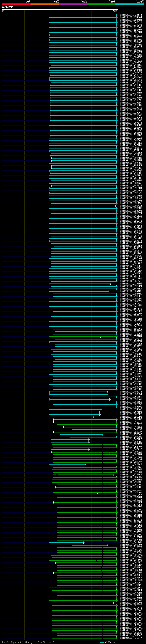Open hit UniRef100_P17562
The height and width of the screenshot is (644, 146).
pyautogui.click(x=131, y=27)
